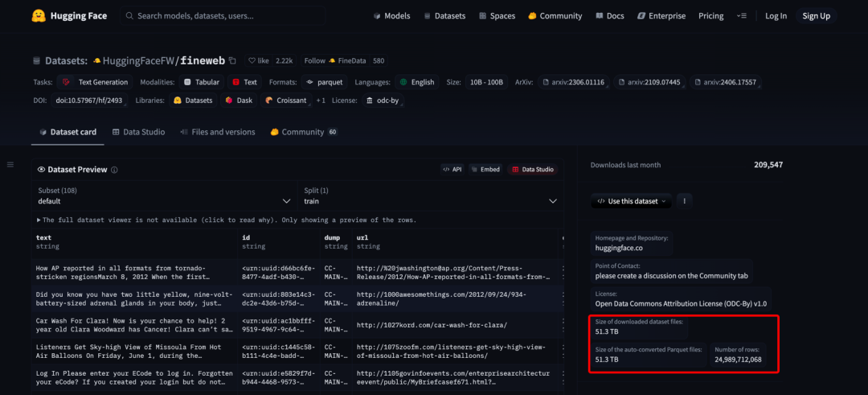The height and width of the screenshot is (395, 868).
Task: Select the Dask library tag
Action: point(240,101)
